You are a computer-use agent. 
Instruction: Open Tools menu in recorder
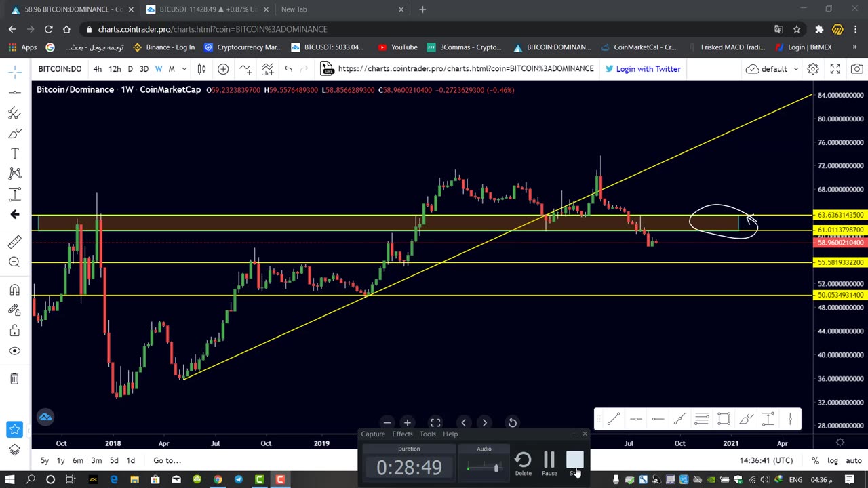tap(427, 434)
